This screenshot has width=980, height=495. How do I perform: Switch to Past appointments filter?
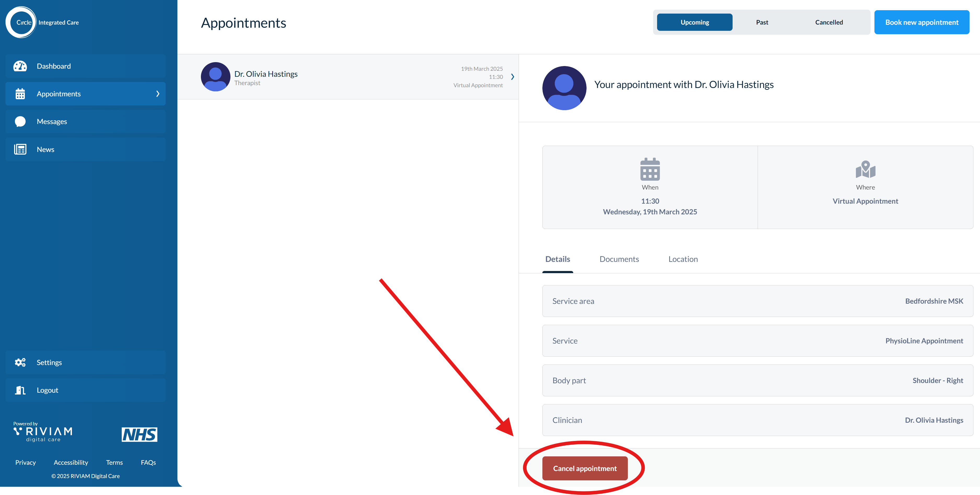tap(762, 22)
